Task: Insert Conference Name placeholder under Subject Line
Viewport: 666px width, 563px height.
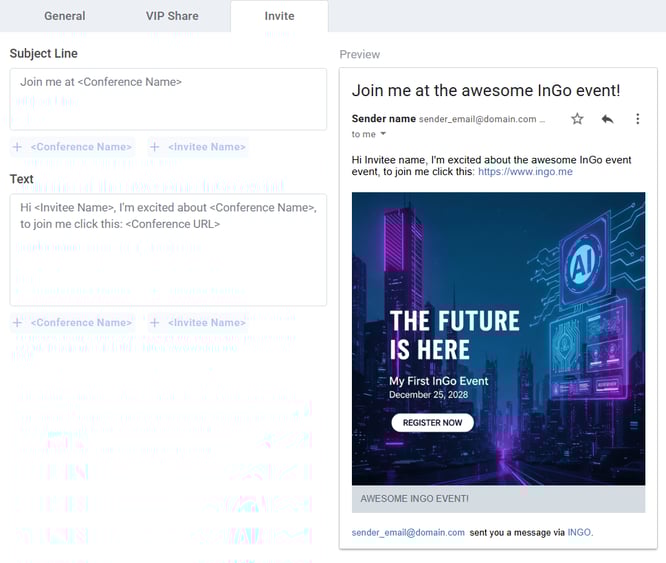Action: [x=72, y=147]
